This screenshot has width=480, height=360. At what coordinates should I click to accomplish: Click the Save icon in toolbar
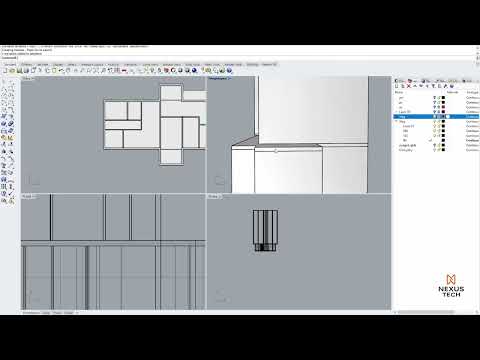(20, 70)
